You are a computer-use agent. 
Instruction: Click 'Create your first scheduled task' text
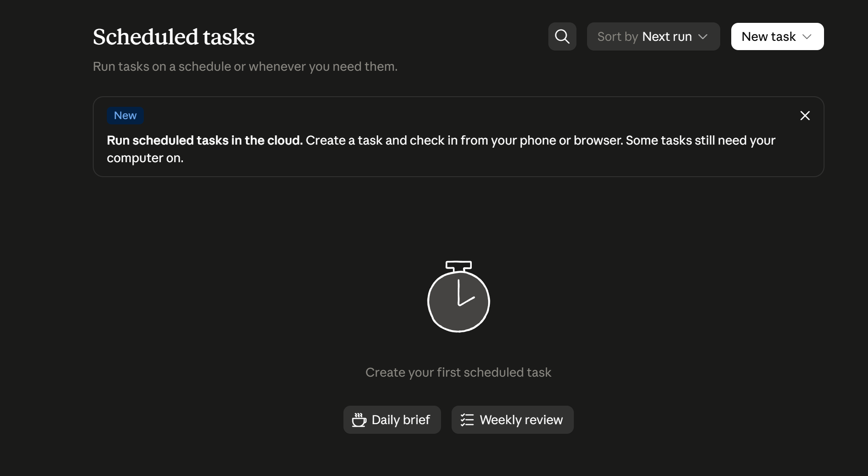click(x=458, y=372)
